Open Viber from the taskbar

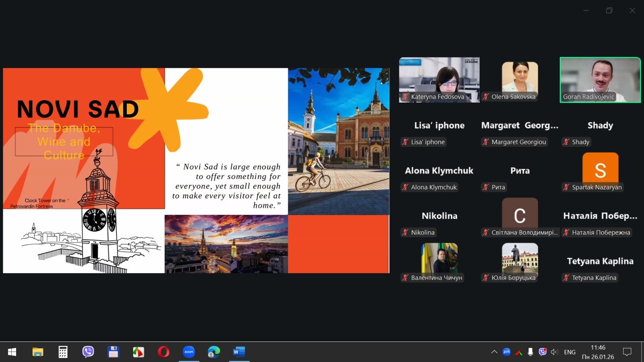pyautogui.click(x=88, y=352)
